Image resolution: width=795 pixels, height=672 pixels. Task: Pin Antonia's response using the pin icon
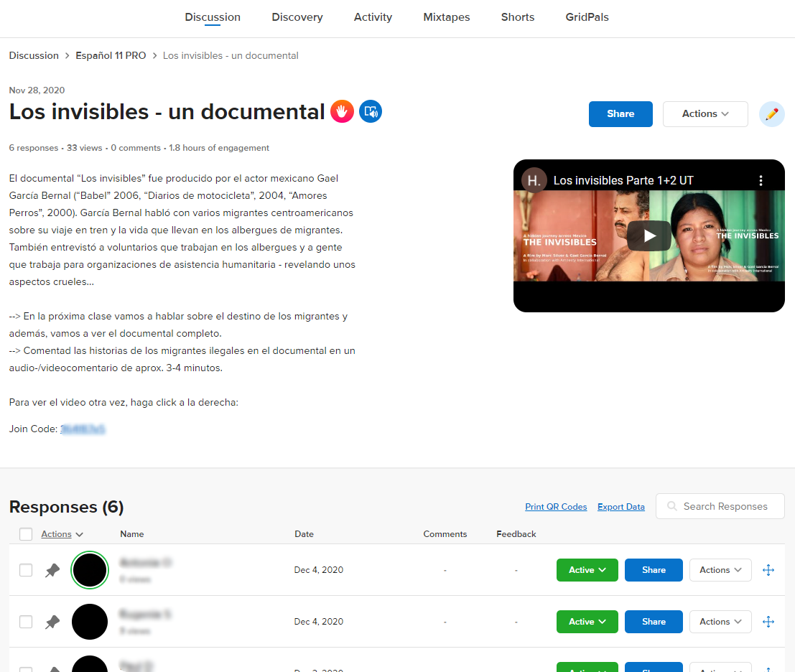pyautogui.click(x=52, y=569)
